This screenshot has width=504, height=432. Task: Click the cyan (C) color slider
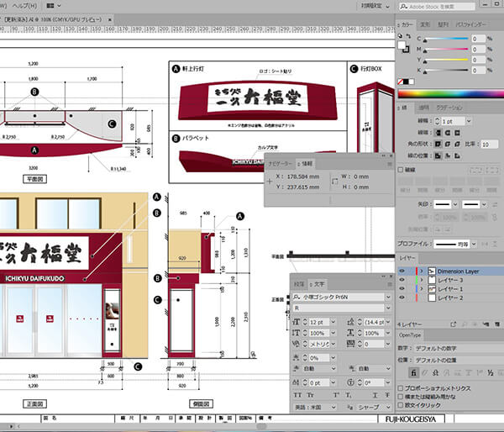pyautogui.click(x=445, y=39)
